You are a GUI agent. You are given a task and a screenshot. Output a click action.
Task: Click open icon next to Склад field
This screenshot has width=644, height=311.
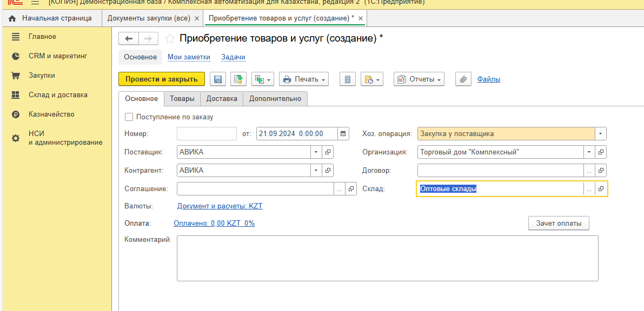(x=600, y=189)
